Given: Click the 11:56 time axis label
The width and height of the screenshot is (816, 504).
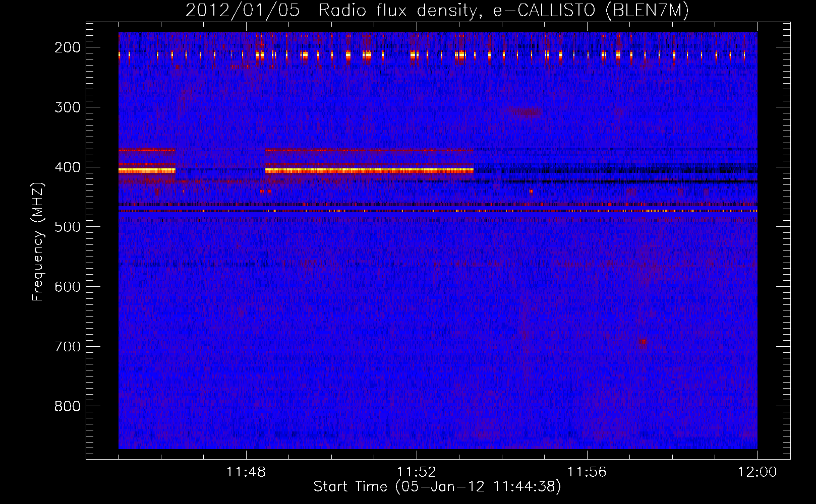Looking at the screenshot, I should (587, 472).
